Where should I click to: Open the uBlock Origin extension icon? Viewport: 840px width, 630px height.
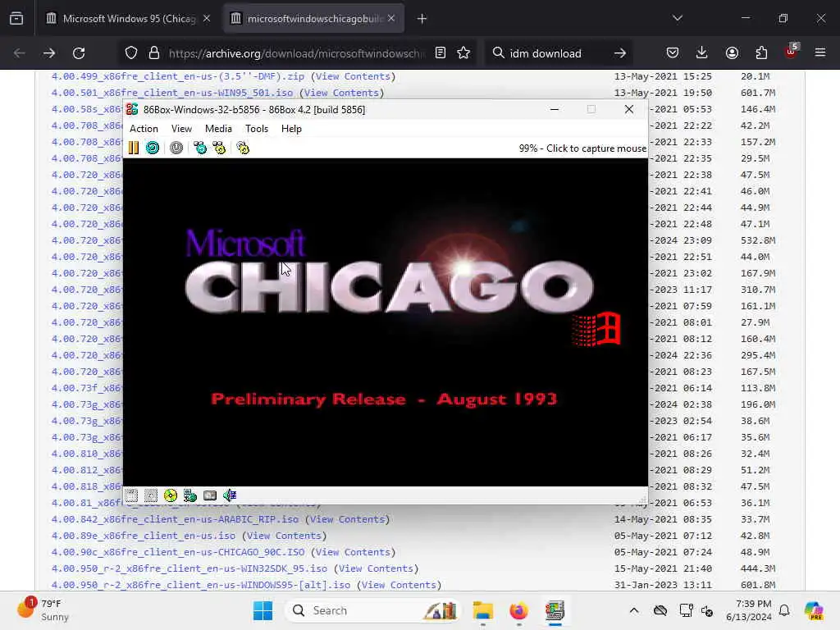[791, 52]
